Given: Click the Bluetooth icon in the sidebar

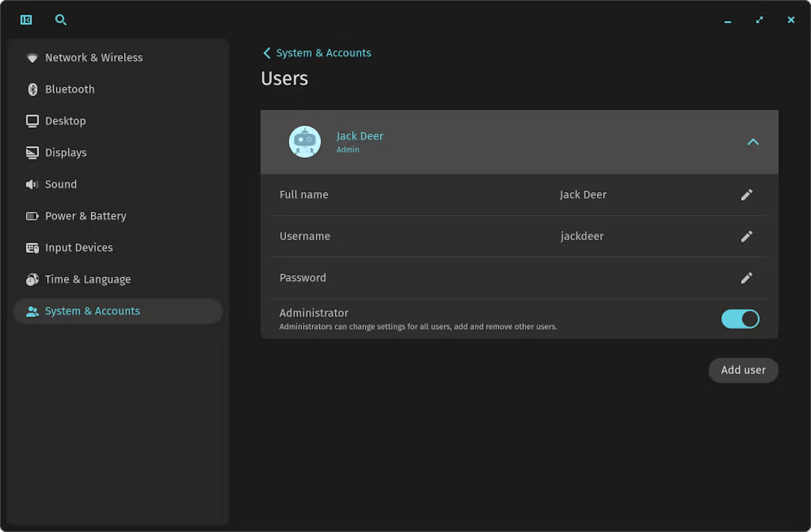Looking at the screenshot, I should click(32, 89).
